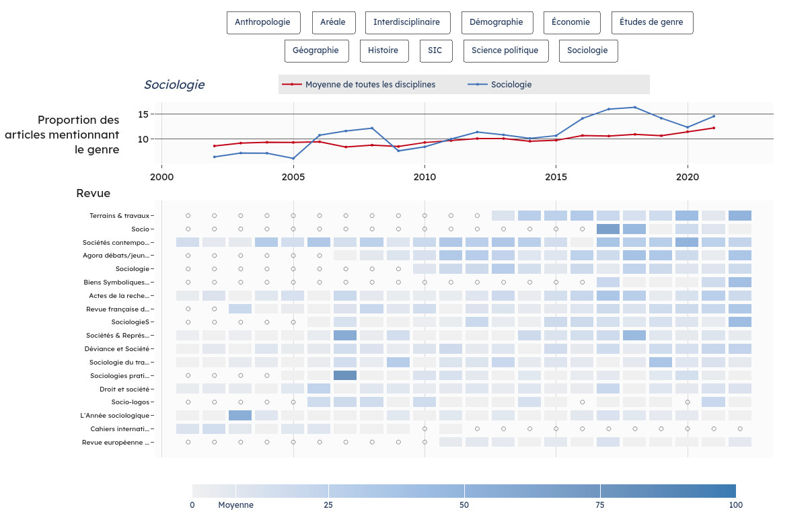Toggle the blue Sociologie legend series
812x524 pixels.
pos(511,85)
